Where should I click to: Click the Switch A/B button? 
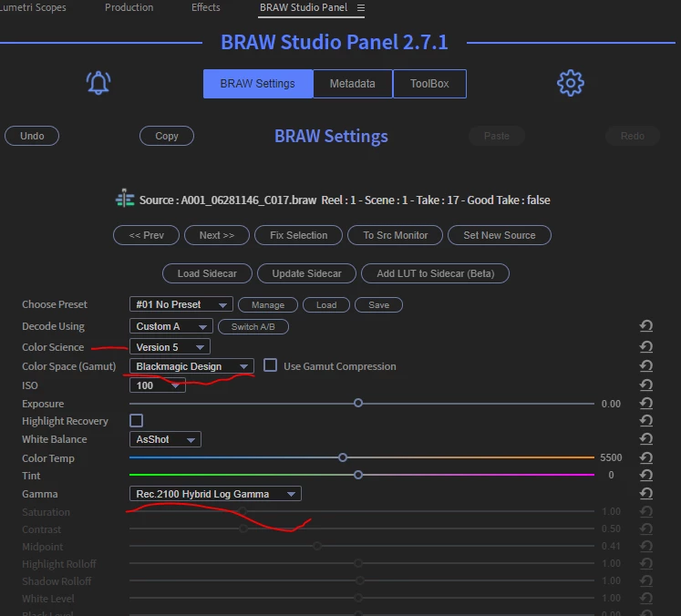point(253,326)
